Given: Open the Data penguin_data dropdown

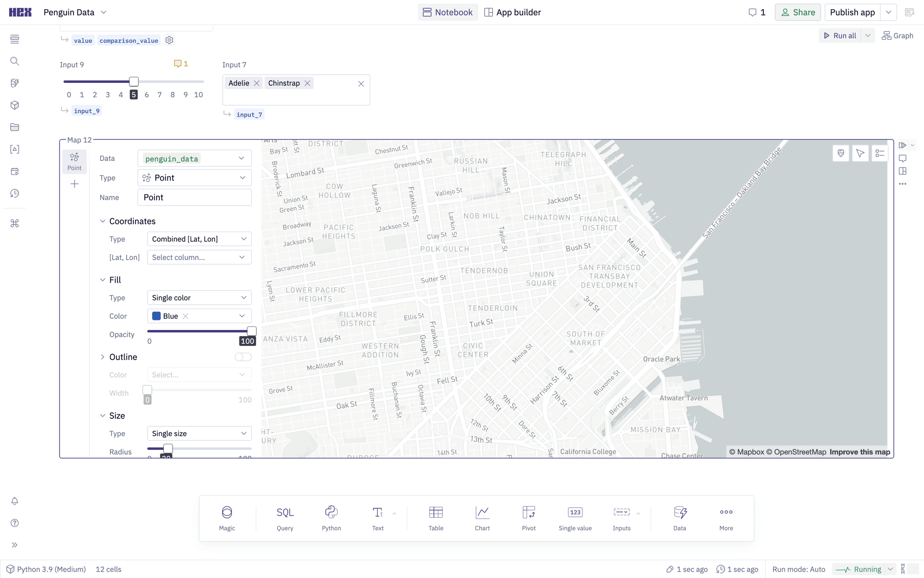Looking at the screenshot, I should [x=194, y=158].
